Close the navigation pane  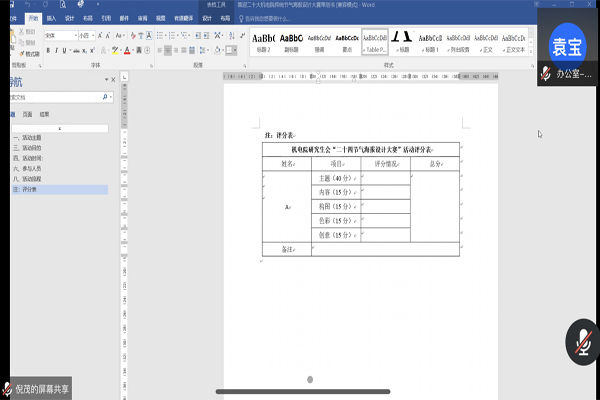pyautogui.click(x=114, y=78)
